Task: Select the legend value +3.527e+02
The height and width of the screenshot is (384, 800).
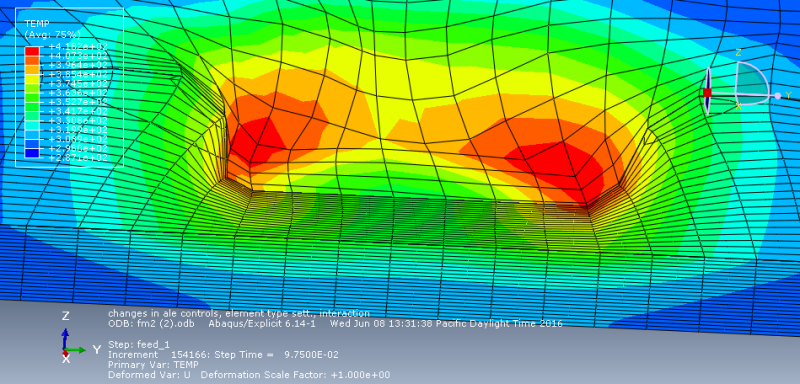Action: [78, 102]
